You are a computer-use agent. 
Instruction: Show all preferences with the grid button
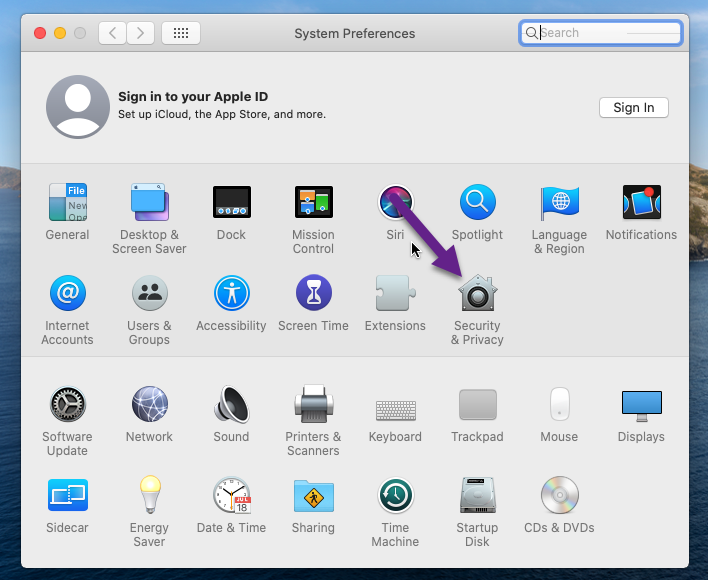181,33
